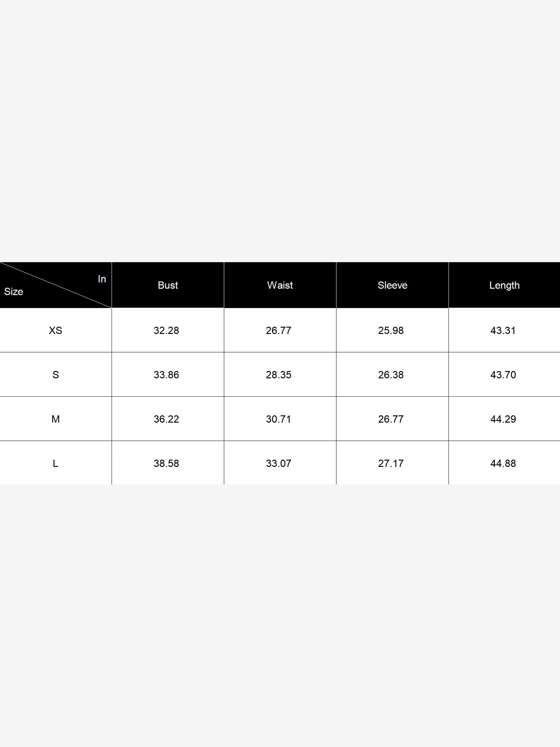Viewport: 560px width, 747px height.
Task: Click the L waist value 33.07
Action: tap(279, 464)
